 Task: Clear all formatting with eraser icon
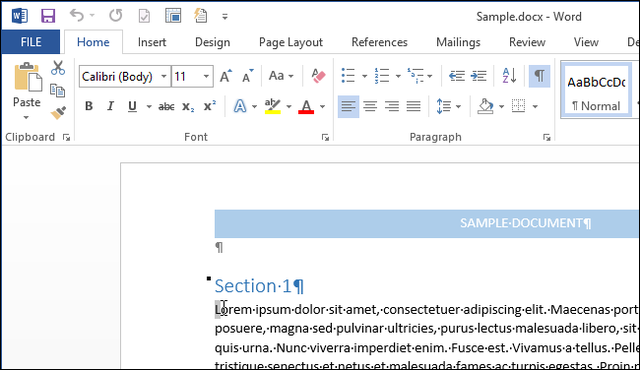(318, 76)
